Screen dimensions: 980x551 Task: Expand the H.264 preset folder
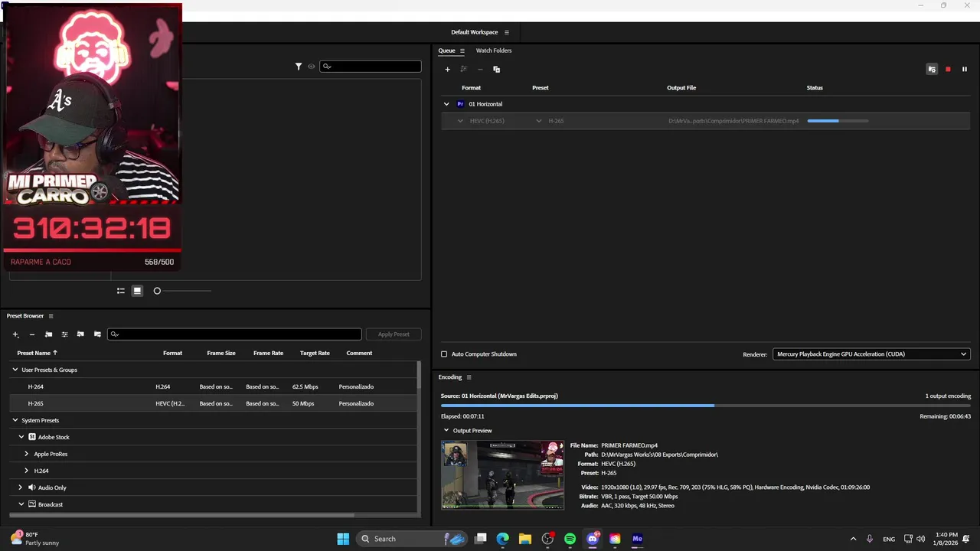click(27, 471)
